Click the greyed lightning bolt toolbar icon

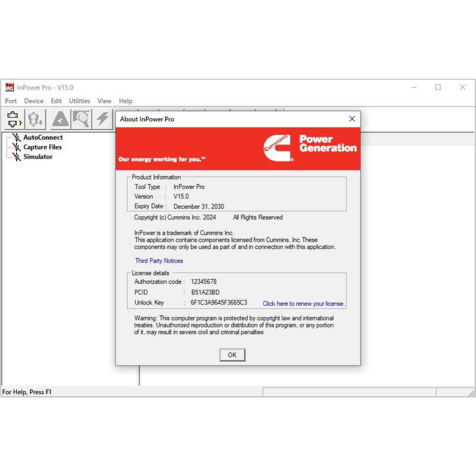point(103,119)
